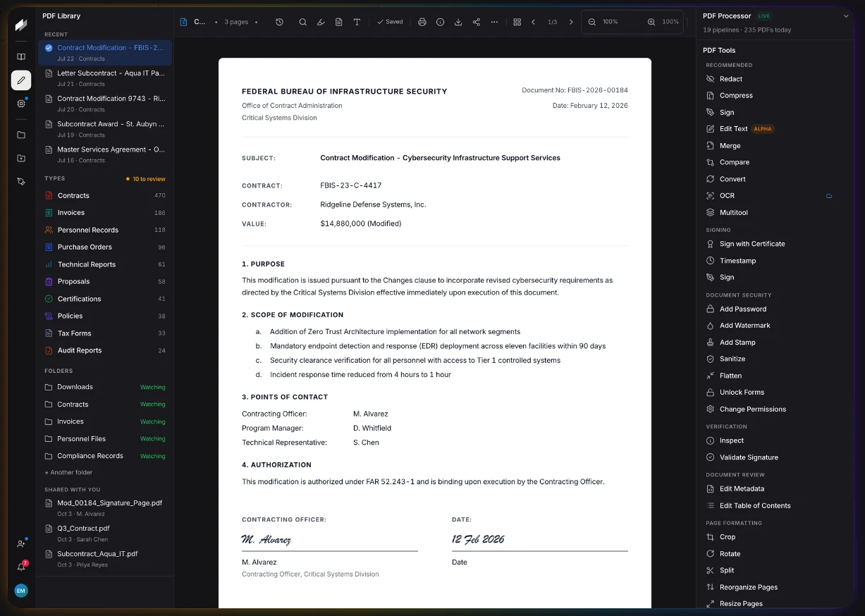The height and width of the screenshot is (616, 865).
Task: Go to previous page
Action: pyautogui.click(x=533, y=22)
